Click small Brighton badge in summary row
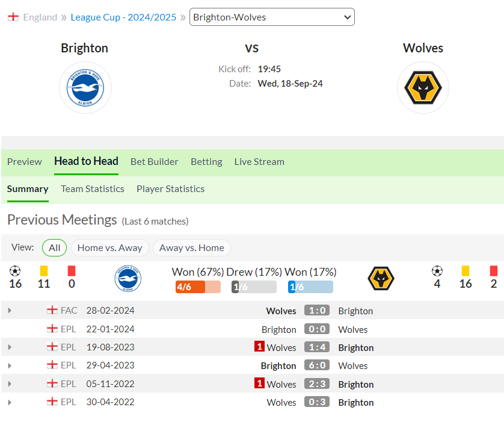This screenshot has height=422, width=504. click(x=128, y=279)
